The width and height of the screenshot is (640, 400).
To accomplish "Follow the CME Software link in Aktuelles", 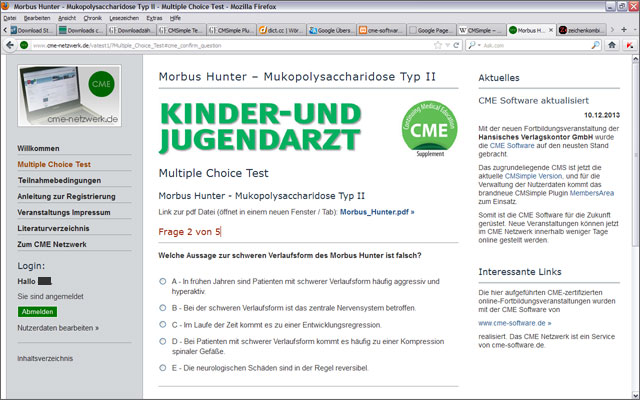I will click(512, 145).
